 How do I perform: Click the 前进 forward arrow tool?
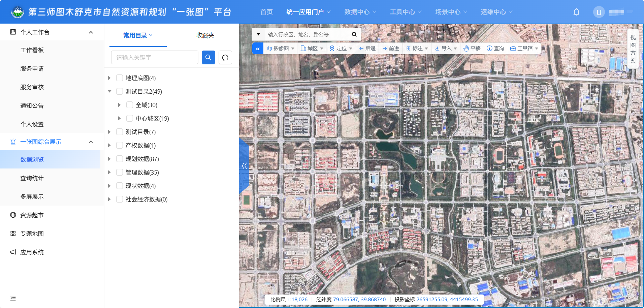point(391,49)
